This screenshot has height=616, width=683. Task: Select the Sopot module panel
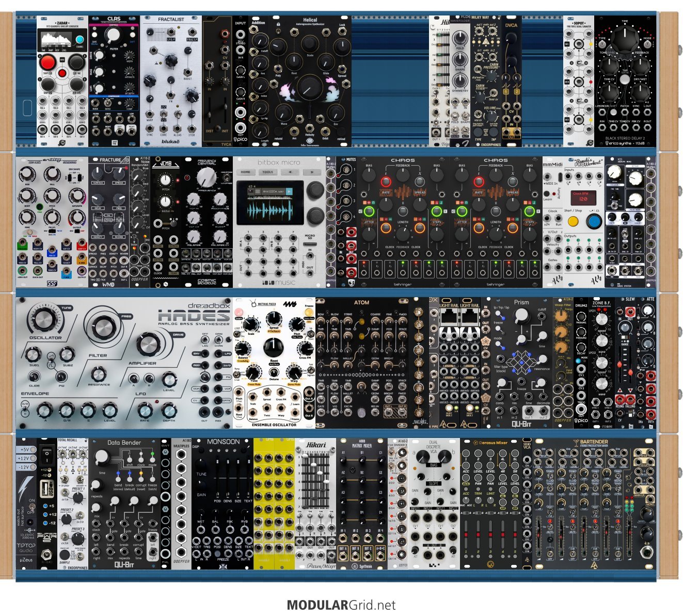[x=579, y=81]
